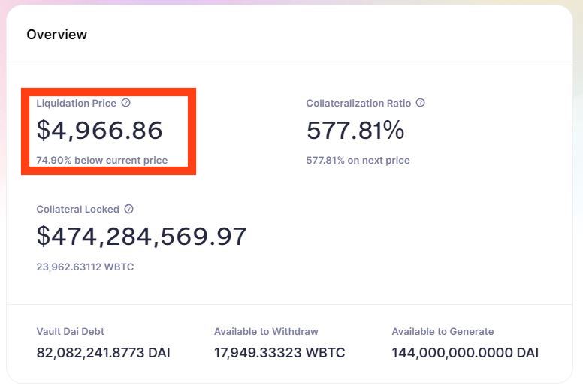Screen dimensions: 583x392
Task: Select the Liquidation Price label
Action: point(76,103)
